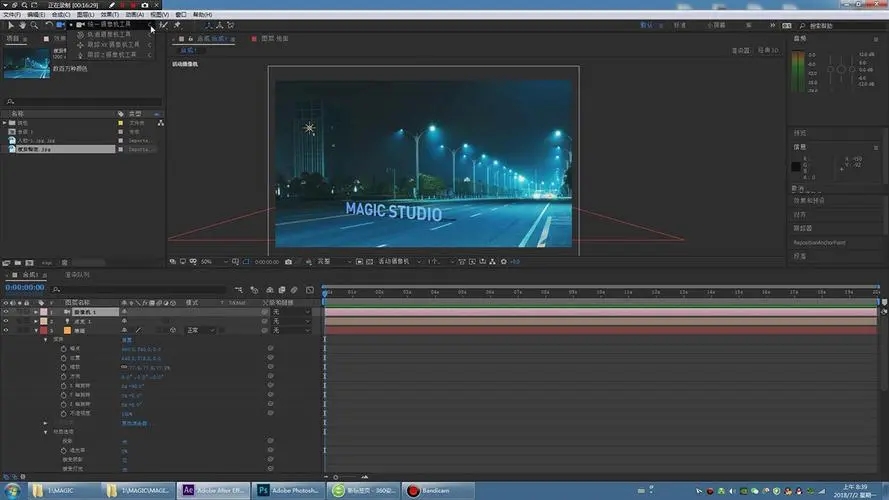Select 夜景街道.jpg file in project panel
This screenshot has width=889, height=500.
tap(60, 149)
